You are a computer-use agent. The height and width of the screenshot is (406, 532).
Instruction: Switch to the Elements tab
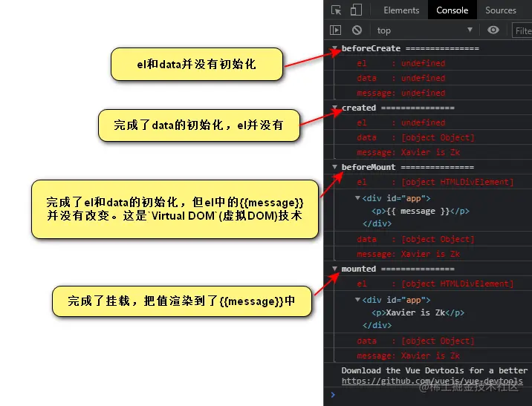tap(401, 10)
